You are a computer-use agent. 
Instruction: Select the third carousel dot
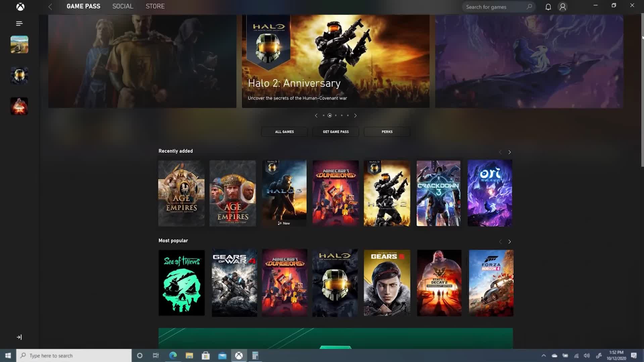pyautogui.click(x=336, y=115)
